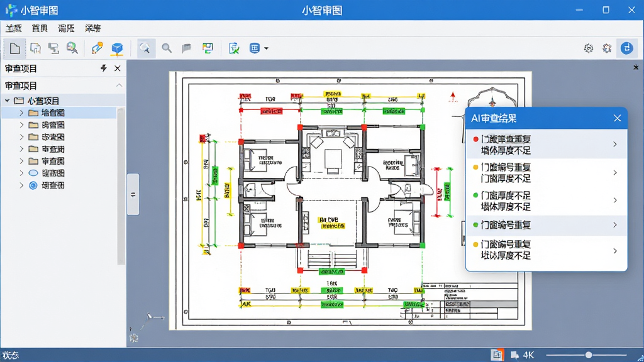The width and height of the screenshot is (644, 362).
Task: Open the third menu bar item
Action: pyautogui.click(x=66, y=28)
